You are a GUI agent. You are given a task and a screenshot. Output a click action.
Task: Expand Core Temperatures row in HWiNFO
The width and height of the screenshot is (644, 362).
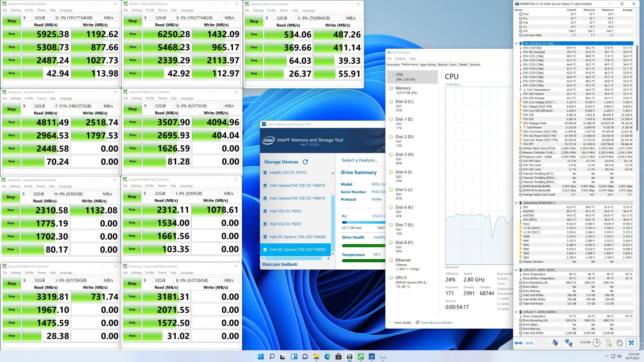(520, 90)
